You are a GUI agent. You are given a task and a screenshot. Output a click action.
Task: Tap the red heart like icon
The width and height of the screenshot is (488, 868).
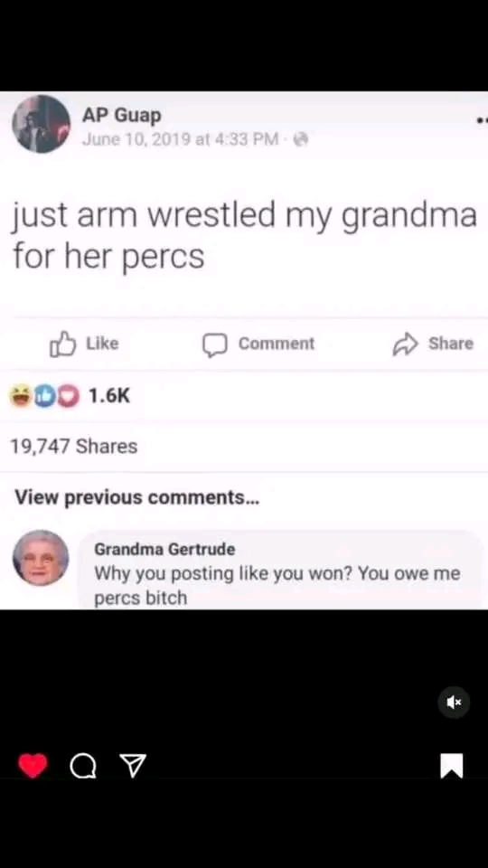(33, 766)
